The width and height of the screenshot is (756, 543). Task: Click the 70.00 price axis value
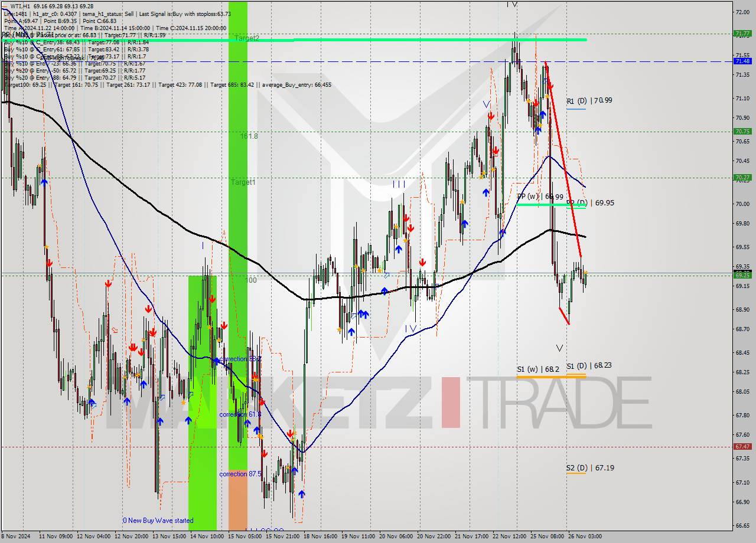tap(742, 204)
